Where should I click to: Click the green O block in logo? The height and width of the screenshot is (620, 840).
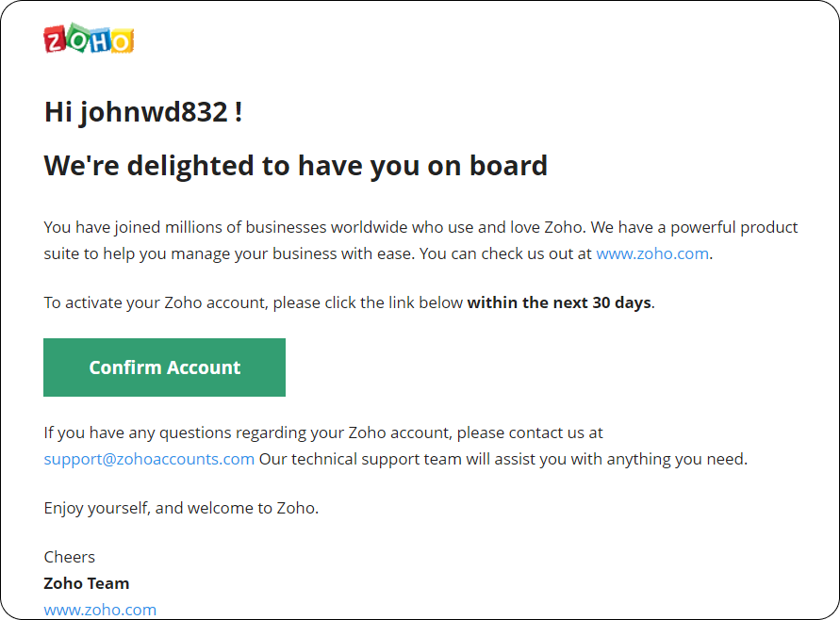(77, 38)
